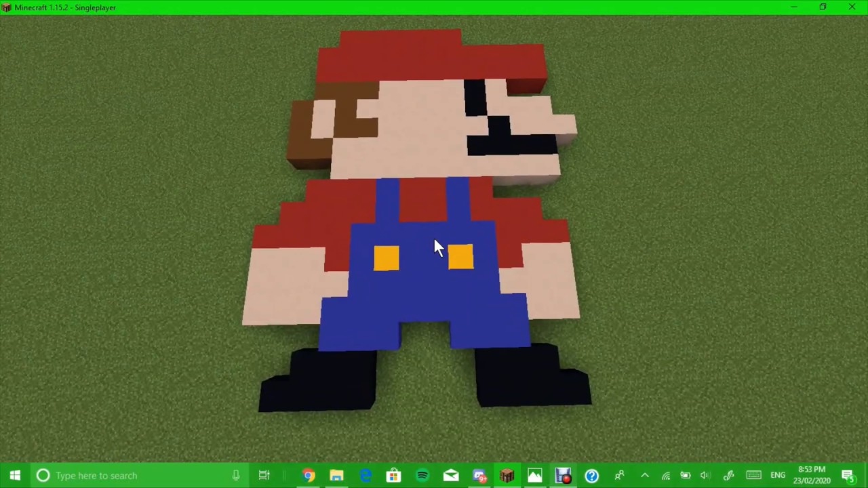Click the 'Minecraft 1.15.2 - Singleplayer' title text
This screenshot has width=868, height=488.
[x=65, y=7]
